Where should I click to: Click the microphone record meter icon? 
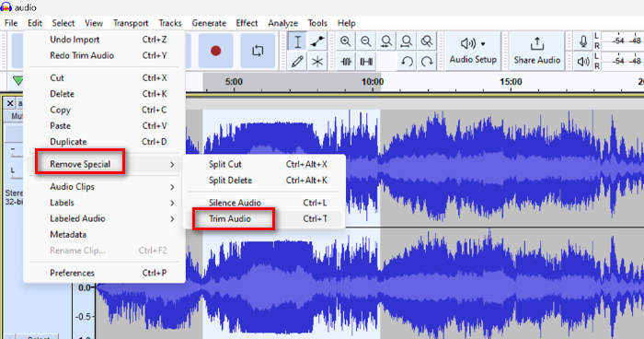pos(582,41)
